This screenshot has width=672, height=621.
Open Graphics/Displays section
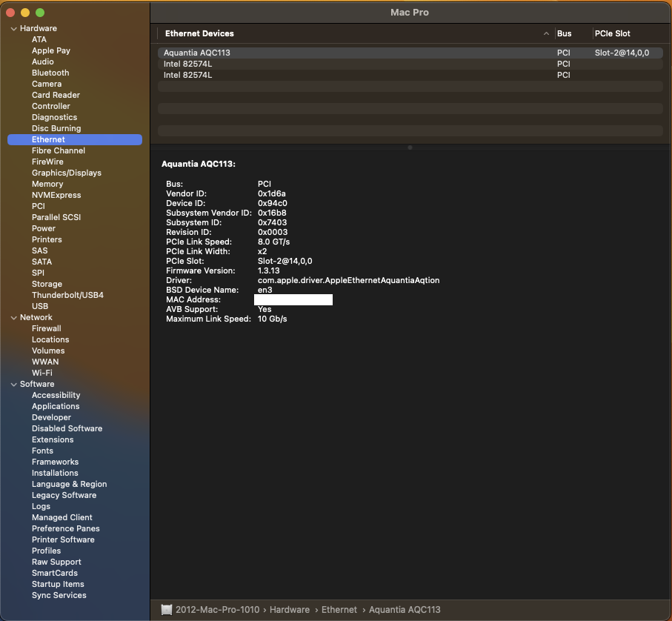coord(67,173)
